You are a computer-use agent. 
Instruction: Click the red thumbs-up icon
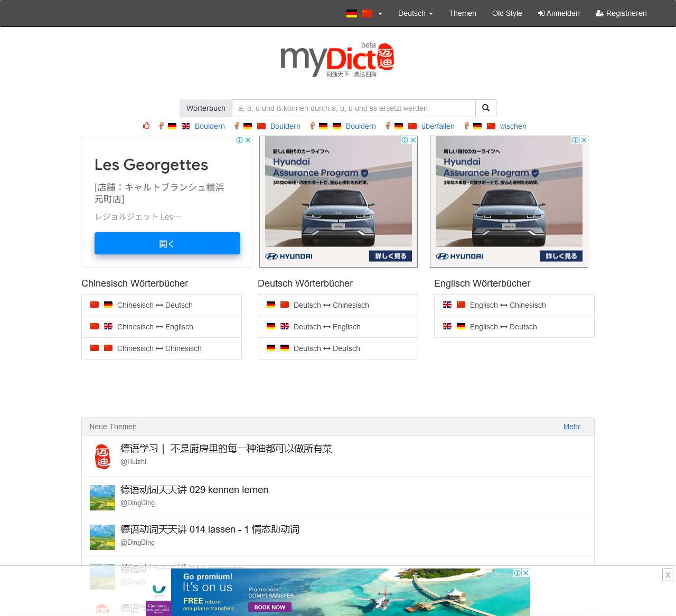[146, 126]
